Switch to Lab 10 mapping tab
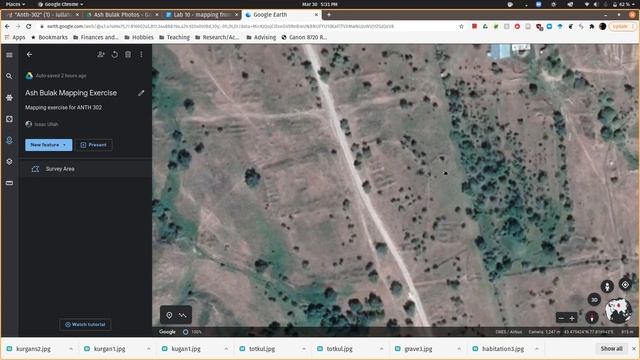 click(x=202, y=15)
